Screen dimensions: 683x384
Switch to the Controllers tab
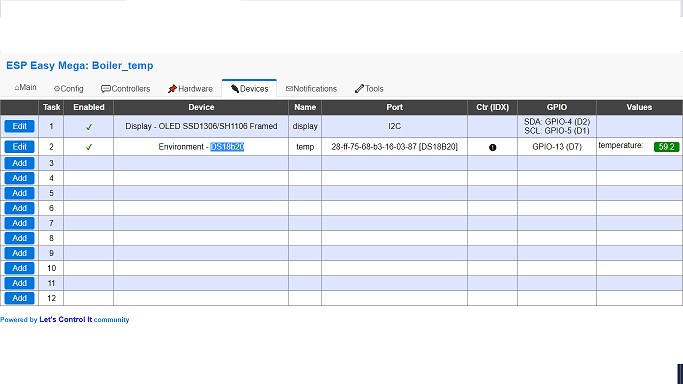point(125,89)
